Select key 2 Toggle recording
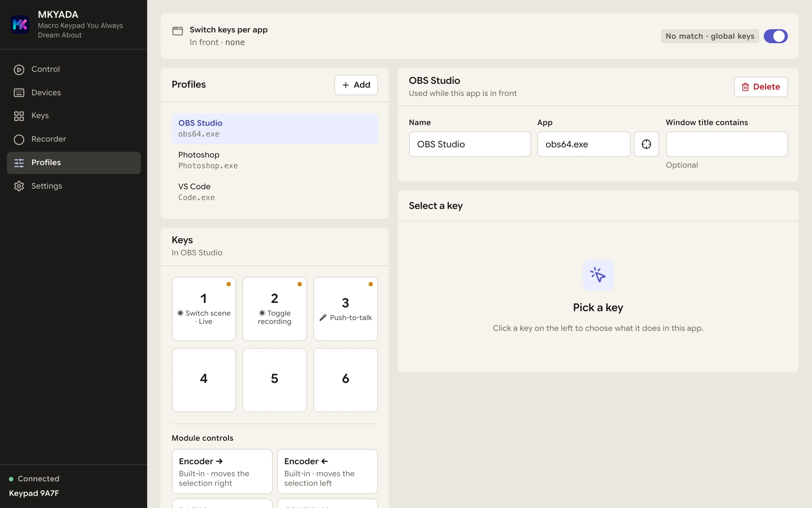This screenshot has height=508, width=812. click(x=274, y=309)
